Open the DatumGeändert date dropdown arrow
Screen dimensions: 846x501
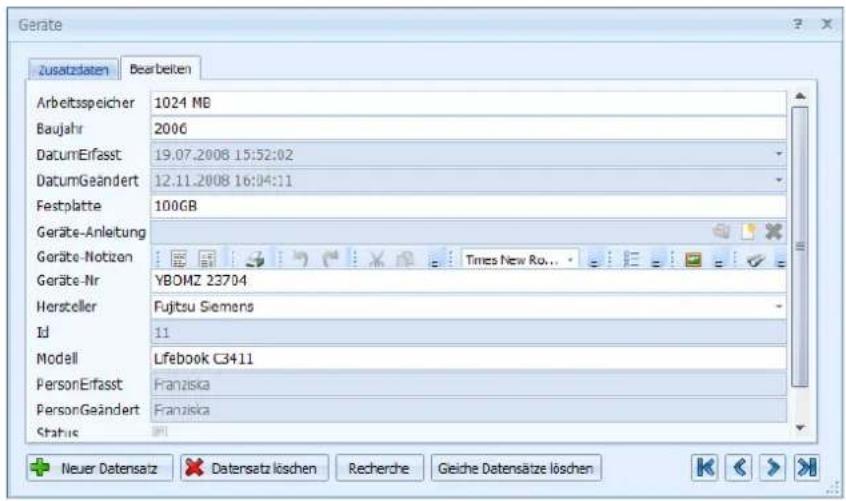[779, 180]
